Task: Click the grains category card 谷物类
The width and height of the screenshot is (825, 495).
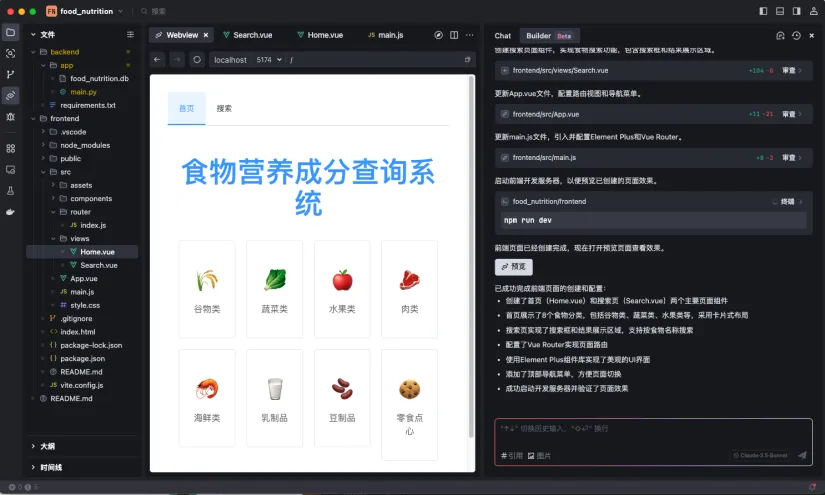Action: pos(207,289)
